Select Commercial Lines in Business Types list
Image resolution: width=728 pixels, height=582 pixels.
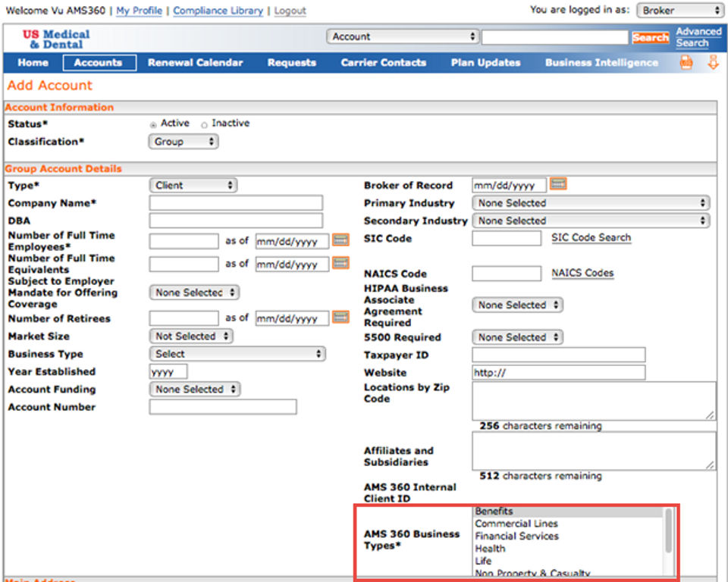tap(568, 524)
